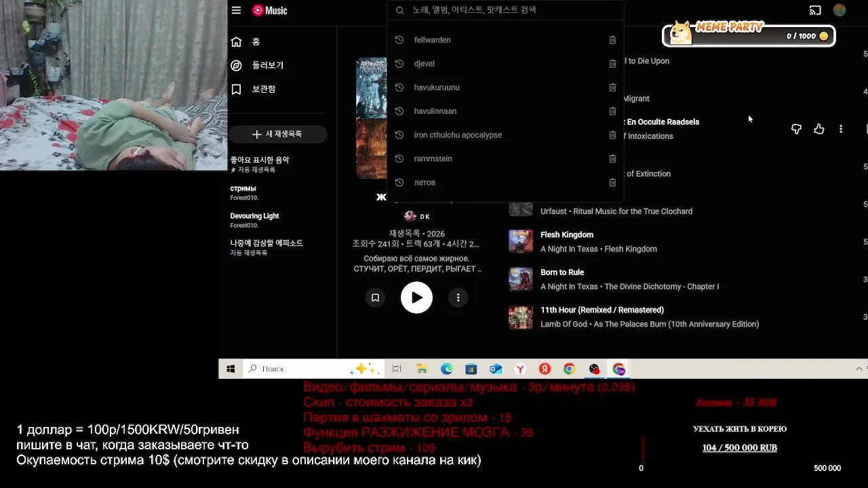Screen dimensions: 868x488
Task: Save playlist to library bookmark button
Action: point(375,298)
